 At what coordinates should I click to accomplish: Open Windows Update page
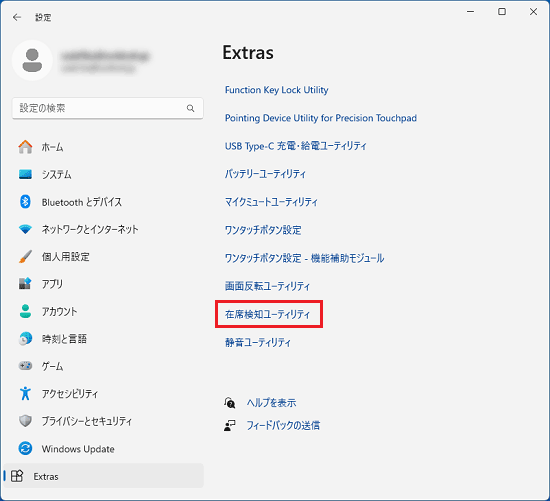[x=104, y=448]
